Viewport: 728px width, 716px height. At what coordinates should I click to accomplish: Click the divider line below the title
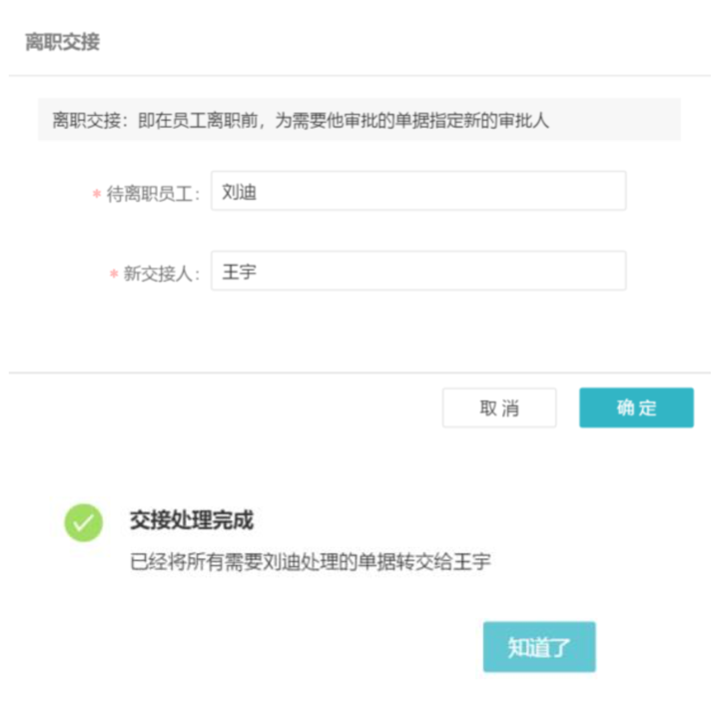point(359,76)
